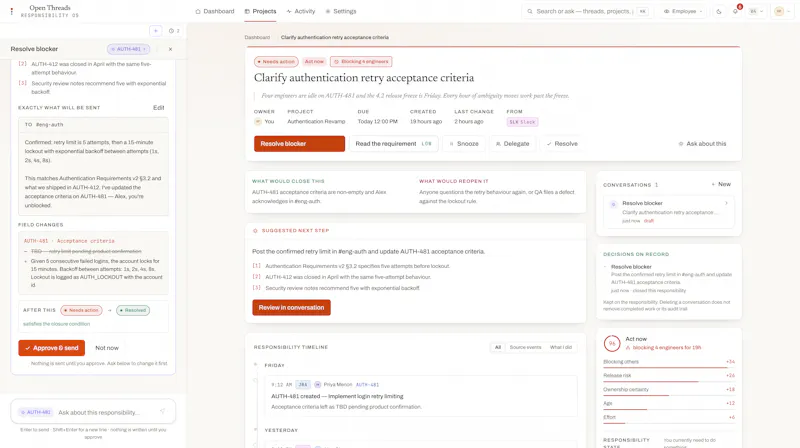Viewport: 800px width, 448px height.
Task: Click the Resolve blocker conversation icon
Action: (x=613, y=204)
